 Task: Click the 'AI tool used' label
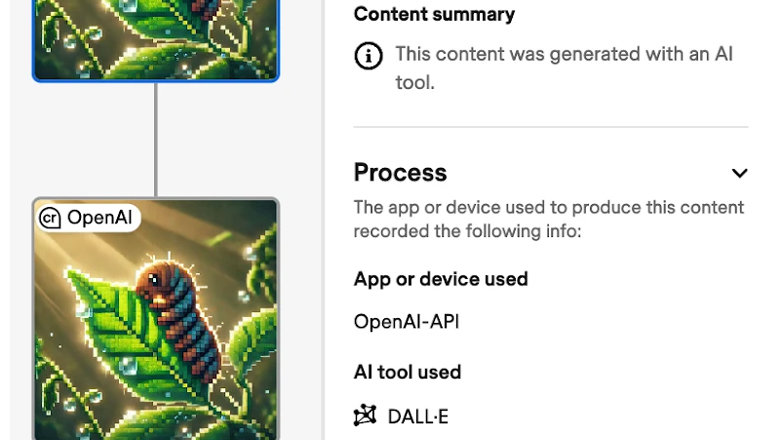coord(407,372)
